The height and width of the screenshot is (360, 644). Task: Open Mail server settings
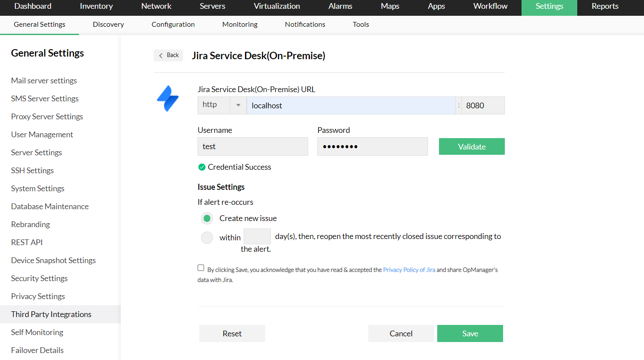point(43,80)
